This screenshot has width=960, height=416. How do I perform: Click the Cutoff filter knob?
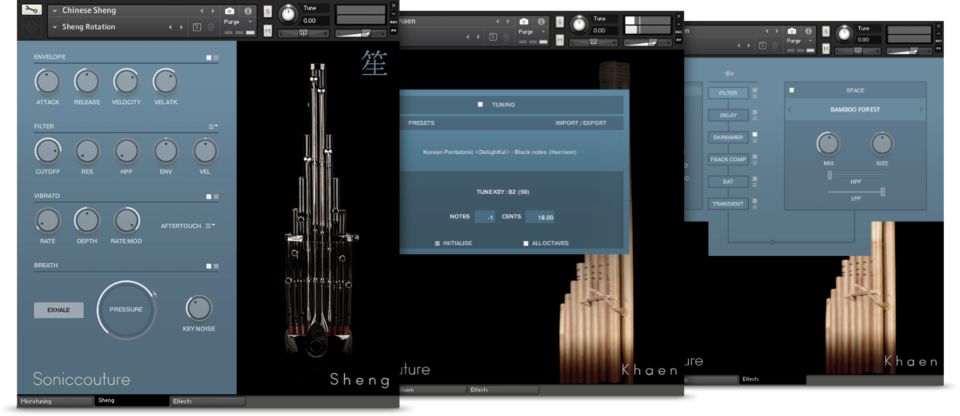click(47, 151)
